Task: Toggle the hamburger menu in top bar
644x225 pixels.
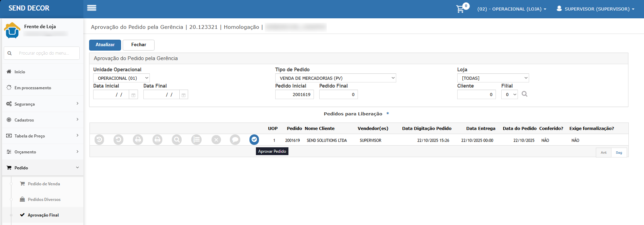Action: [x=92, y=8]
